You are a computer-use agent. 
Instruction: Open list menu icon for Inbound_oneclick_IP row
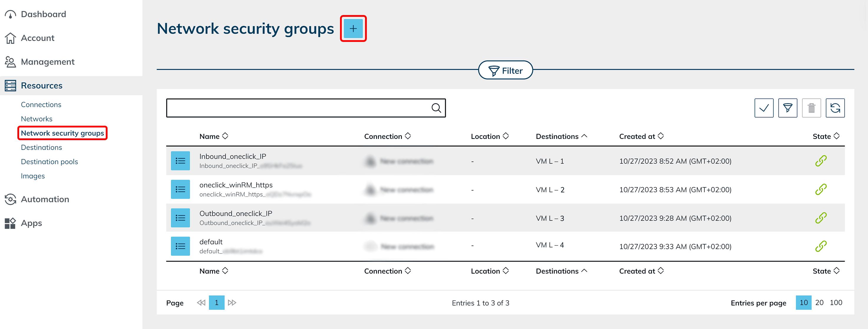180,161
